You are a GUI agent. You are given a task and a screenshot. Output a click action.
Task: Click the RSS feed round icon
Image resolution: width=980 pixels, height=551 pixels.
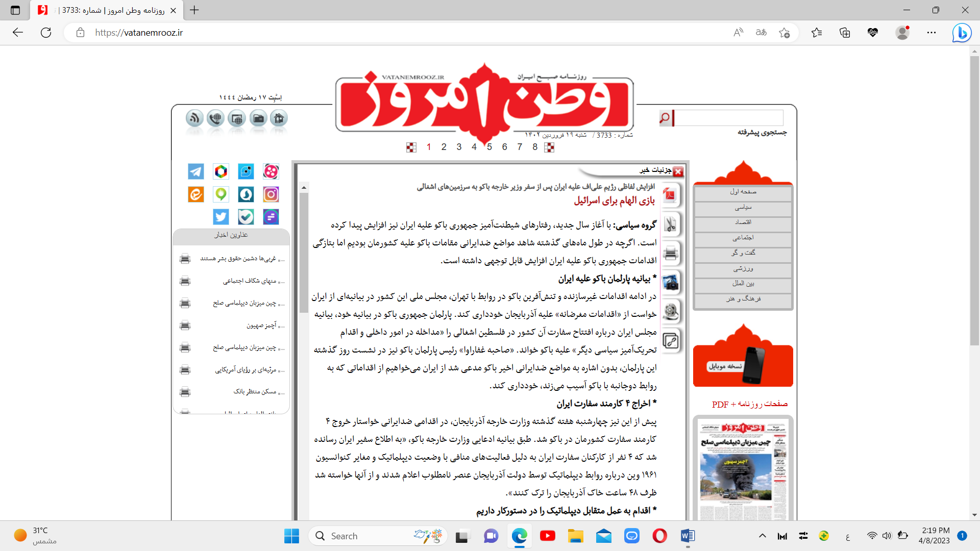[194, 118]
